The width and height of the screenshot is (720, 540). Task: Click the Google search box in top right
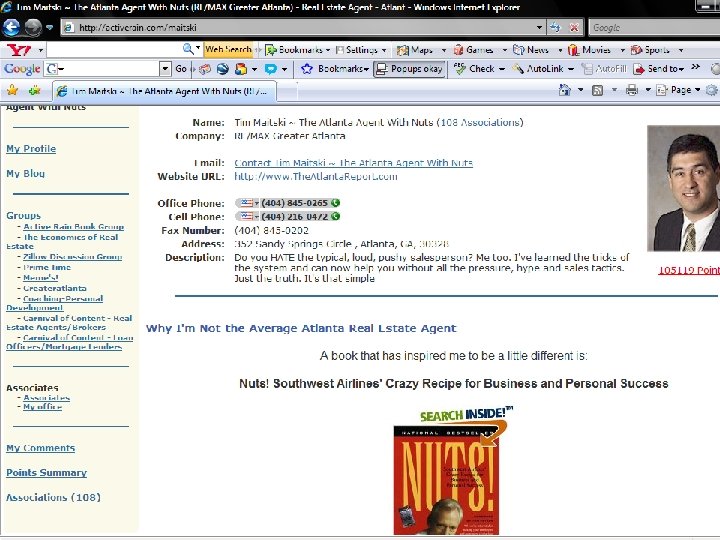point(654,28)
